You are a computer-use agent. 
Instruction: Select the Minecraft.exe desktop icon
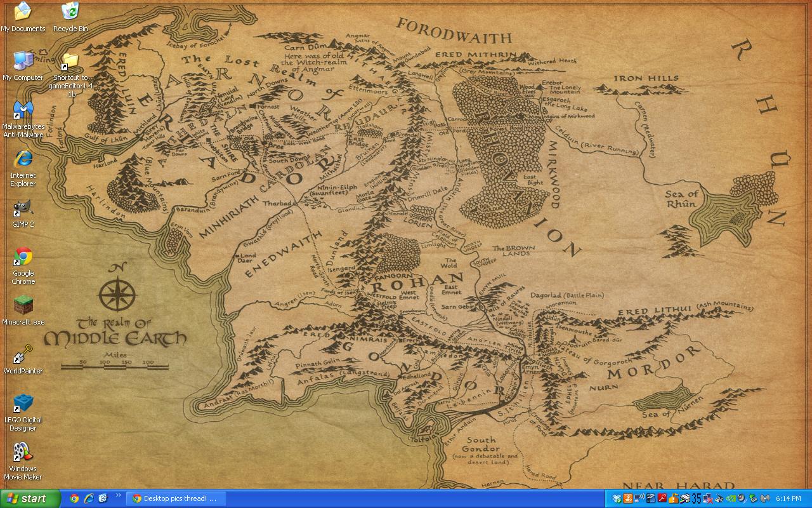tap(23, 311)
